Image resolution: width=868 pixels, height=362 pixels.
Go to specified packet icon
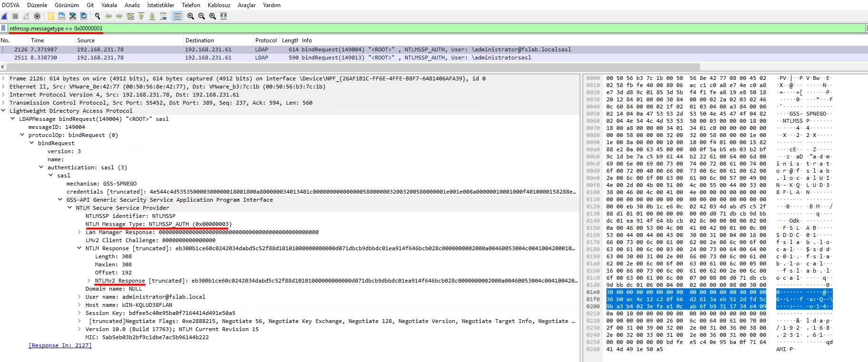(x=130, y=16)
